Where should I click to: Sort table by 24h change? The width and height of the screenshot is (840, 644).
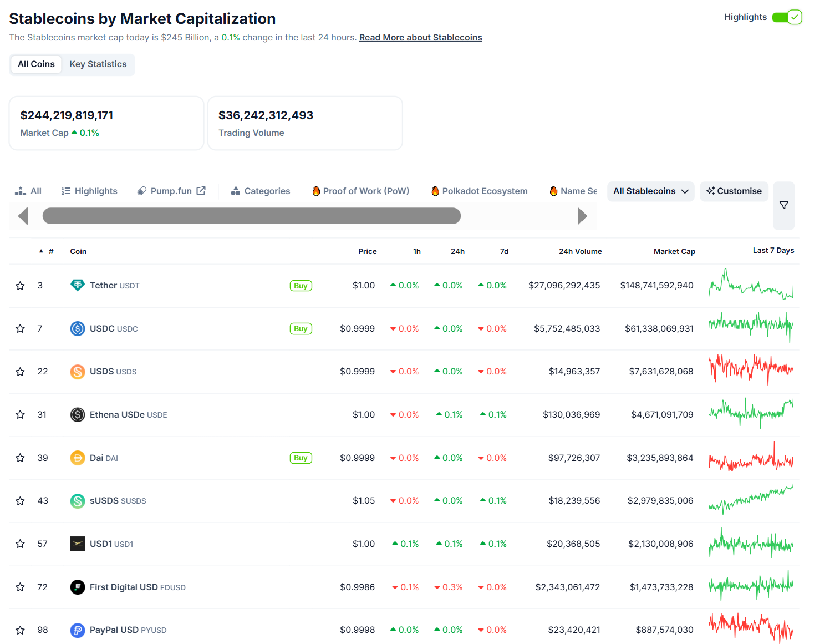(457, 251)
